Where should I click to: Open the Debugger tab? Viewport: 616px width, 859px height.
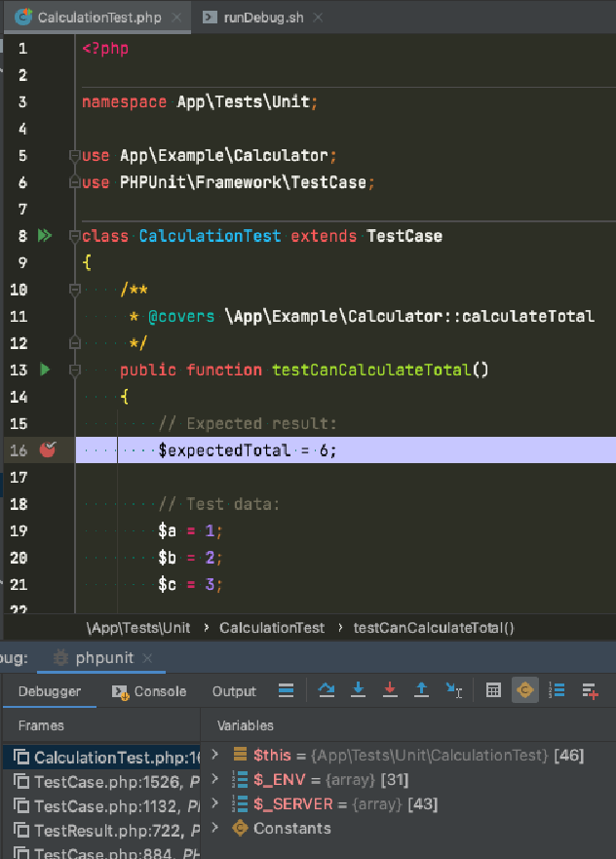click(x=50, y=691)
